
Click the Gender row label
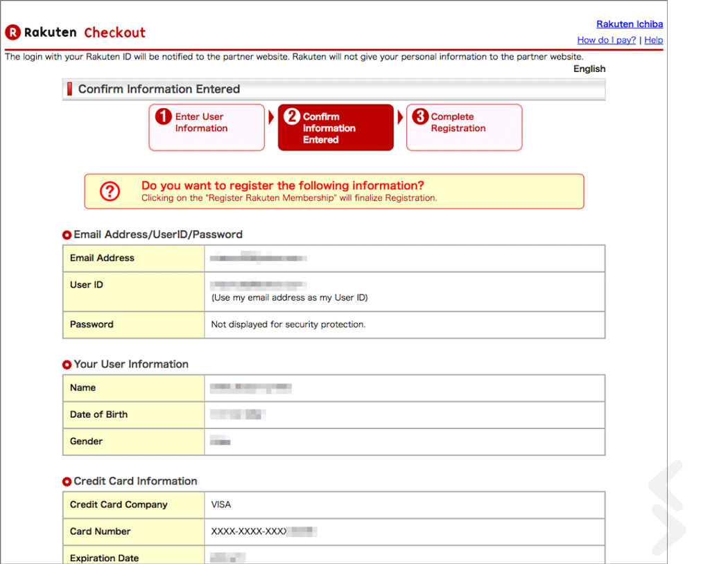87,441
